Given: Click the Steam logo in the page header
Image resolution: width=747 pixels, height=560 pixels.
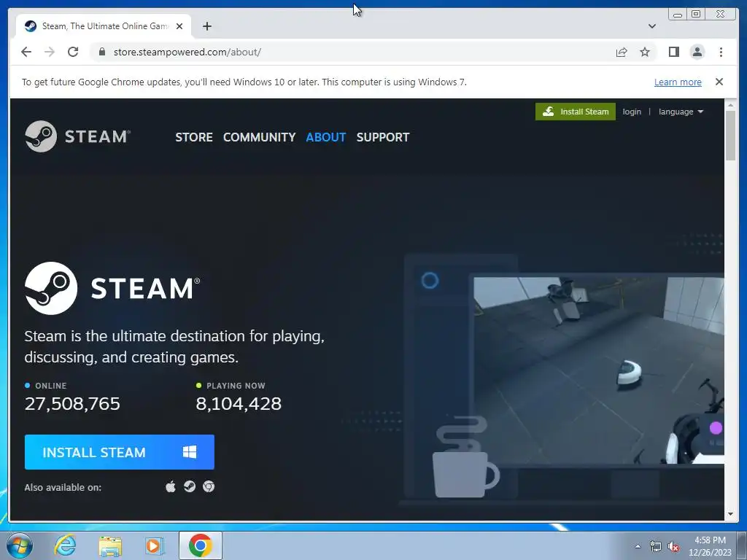Looking at the screenshot, I should click(77, 136).
